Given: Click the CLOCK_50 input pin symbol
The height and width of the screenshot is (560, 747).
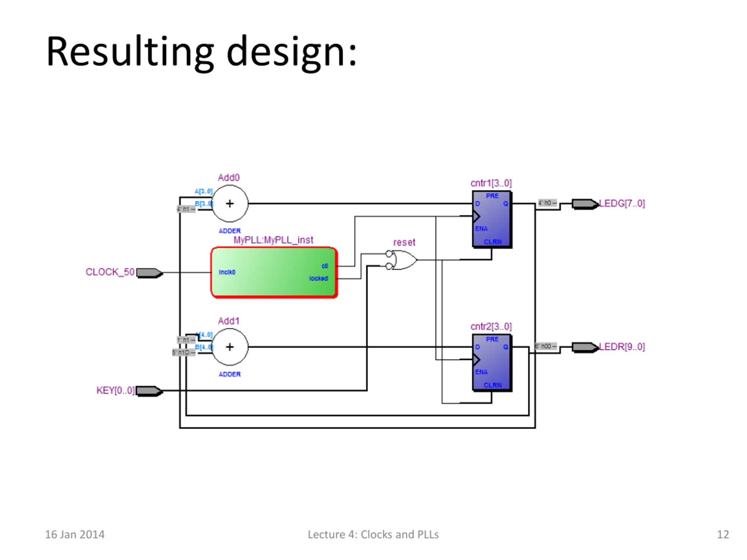Looking at the screenshot, I should click(150, 273).
